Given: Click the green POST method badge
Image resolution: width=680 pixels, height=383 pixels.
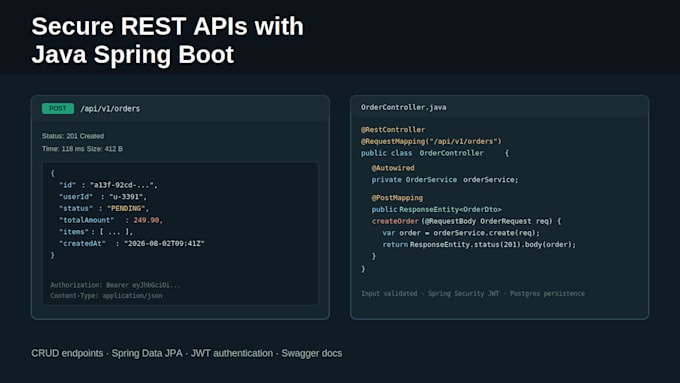Looking at the screenshot, I should 58,108.
